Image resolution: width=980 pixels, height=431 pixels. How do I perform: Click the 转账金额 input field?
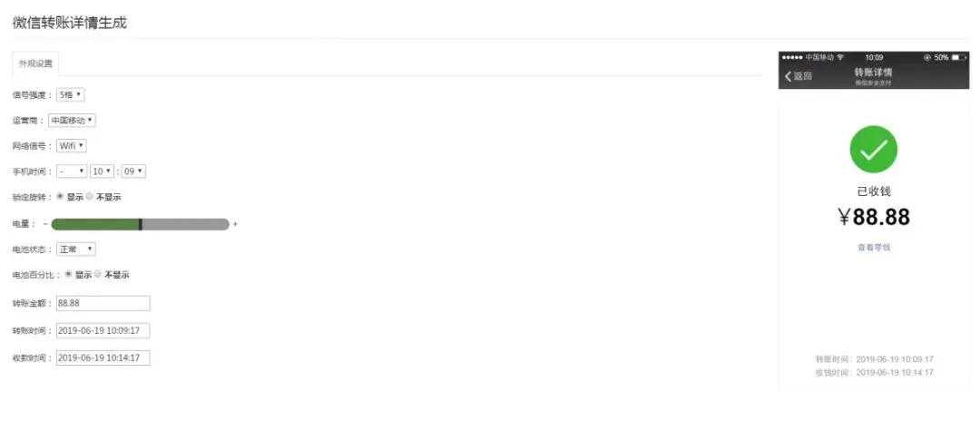pos(103,303)
